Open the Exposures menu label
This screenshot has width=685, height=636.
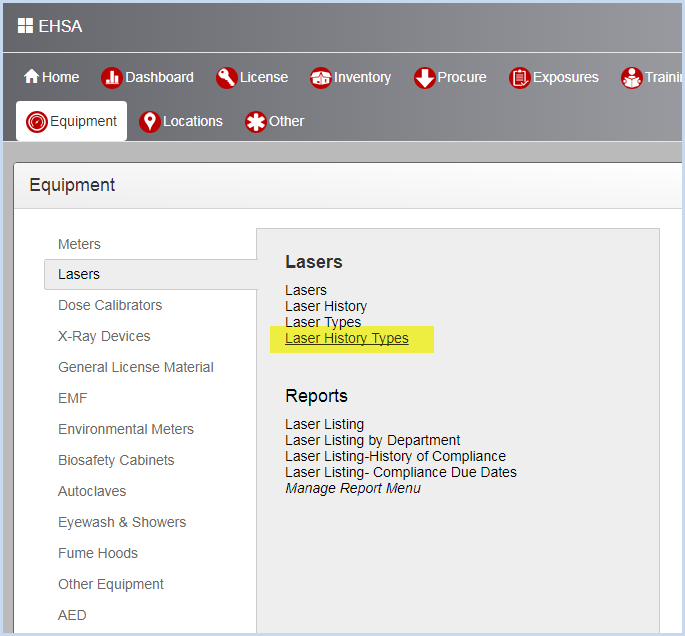pos(566,78)
